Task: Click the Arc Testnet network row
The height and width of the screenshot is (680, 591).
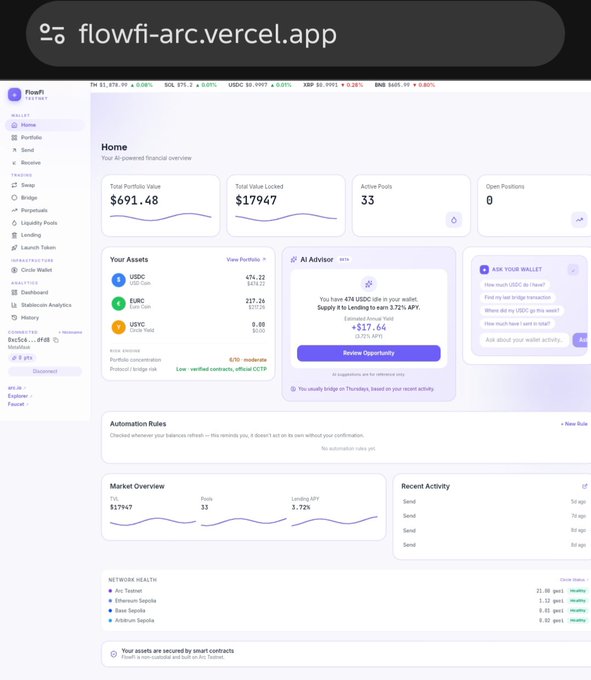Action: pos(348,591)
